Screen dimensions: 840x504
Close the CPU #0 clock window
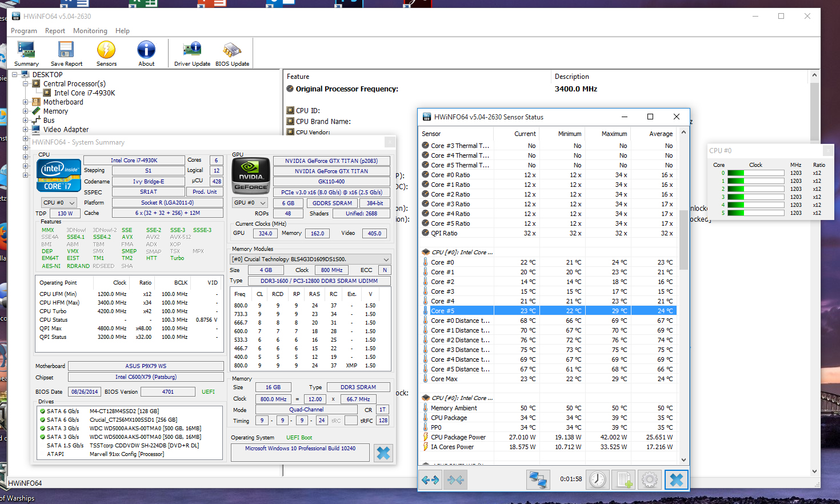827,150
